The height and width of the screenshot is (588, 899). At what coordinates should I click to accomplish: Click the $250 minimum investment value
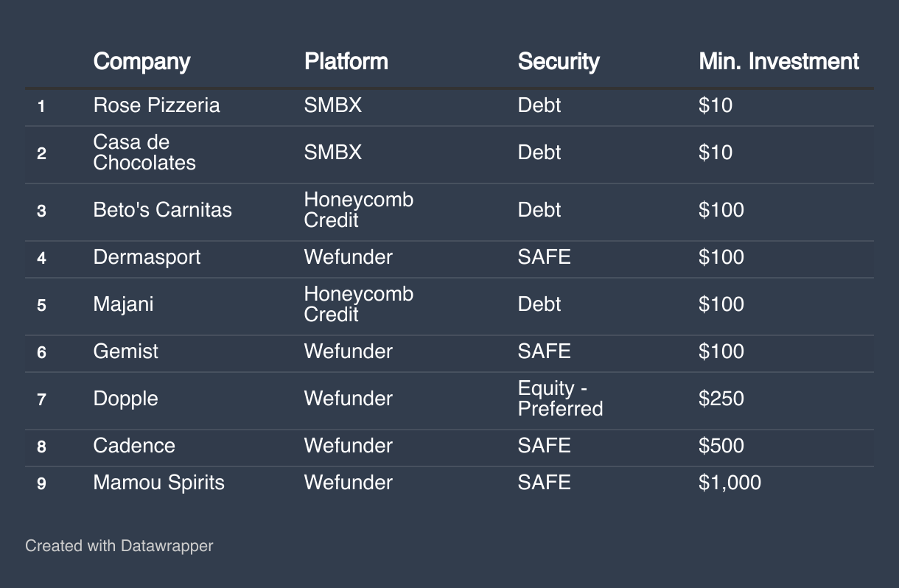click(721, 399)
